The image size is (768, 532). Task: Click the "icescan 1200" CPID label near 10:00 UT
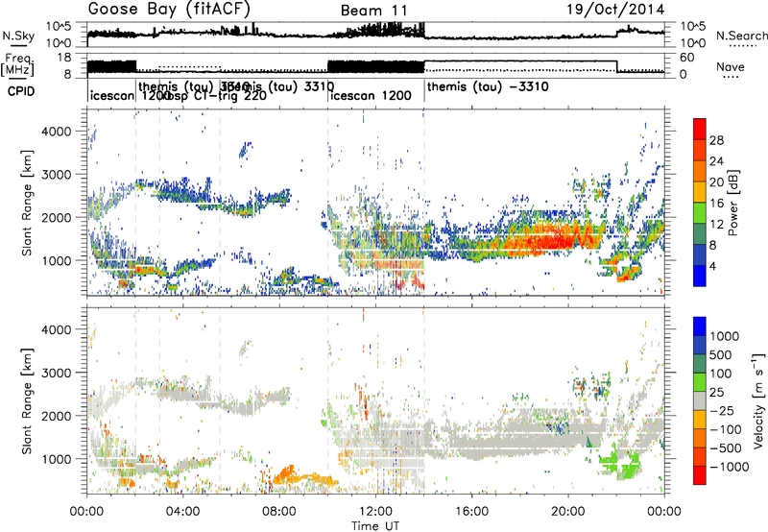click(x=371, y=95)
